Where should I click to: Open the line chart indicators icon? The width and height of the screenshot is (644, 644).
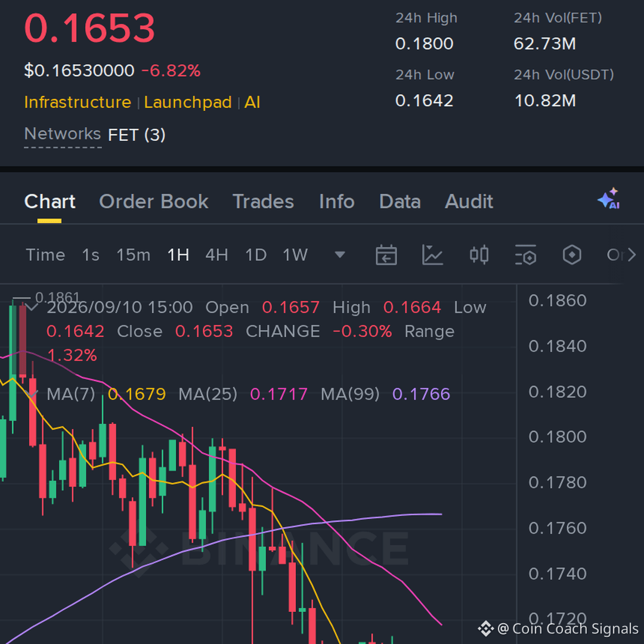[432, 255]
